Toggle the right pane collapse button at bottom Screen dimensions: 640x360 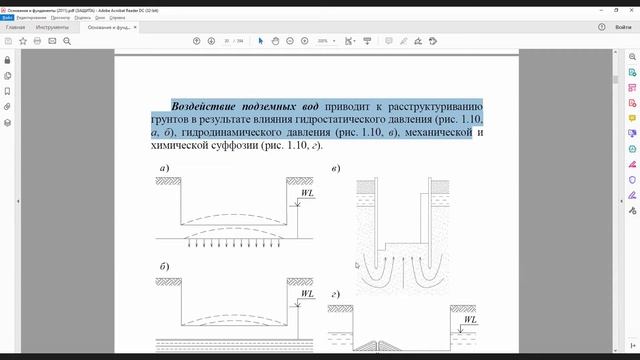tap(632, 346)
